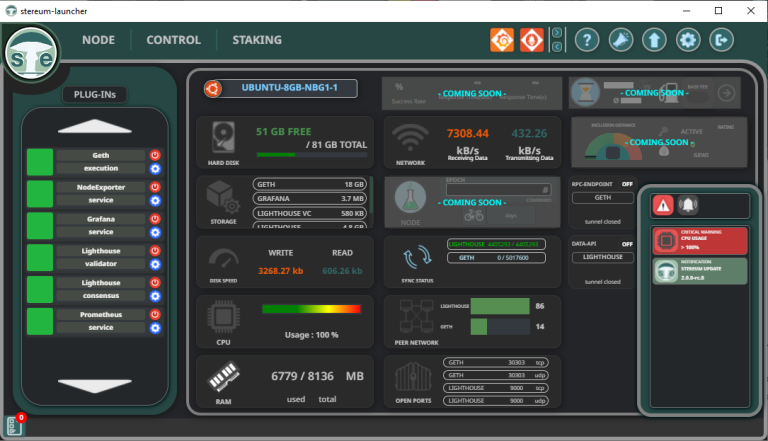Select LIGHTHOUSE VC 580 KB storage row

pos(310,213)
